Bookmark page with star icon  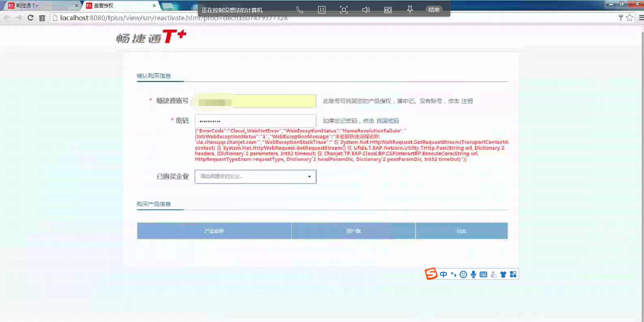tap(630, 18)
